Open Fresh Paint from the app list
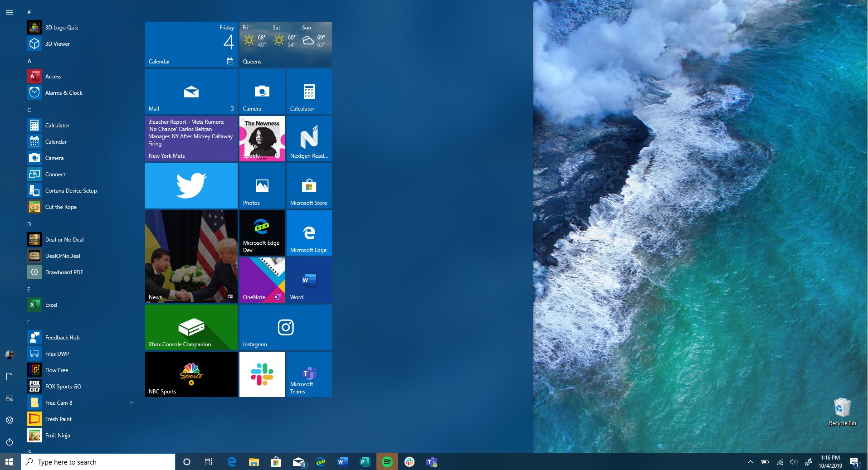Image resolution: width=868 pixels, height=470 pixels. [x=59, y=419]
